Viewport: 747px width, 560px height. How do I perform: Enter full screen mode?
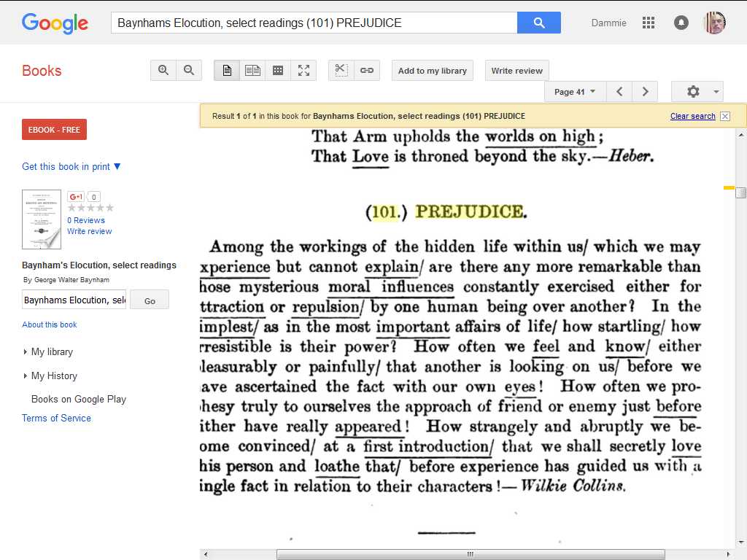(303, 71)
